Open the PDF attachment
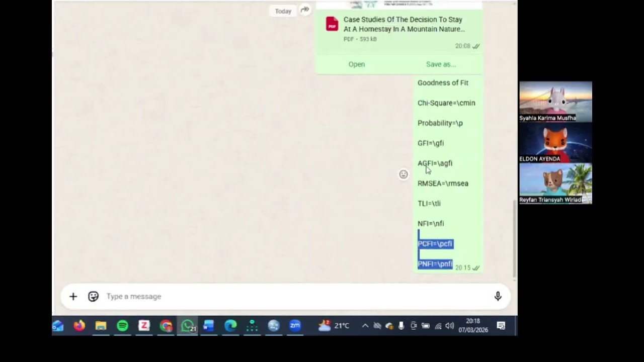This screenshot has height=362, width=644. click(x=357, y=64)
